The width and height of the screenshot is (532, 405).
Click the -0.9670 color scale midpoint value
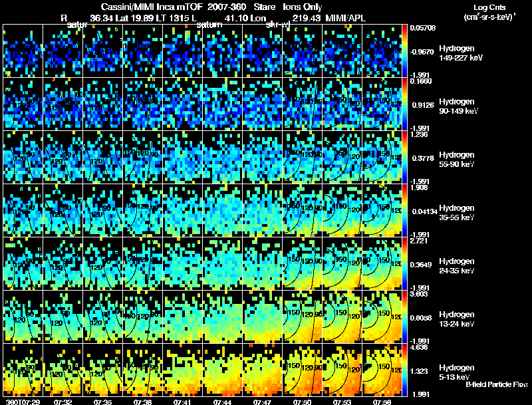click(x=422, y=52)
